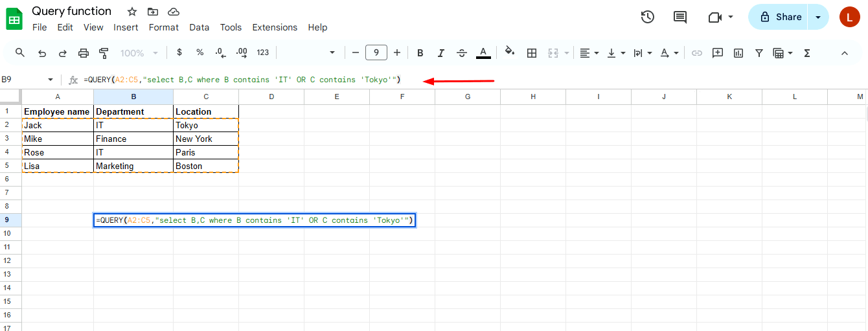Screen dimensions: 868x331
Task: Toggle italic formatting
Action: (x=440, y=53)
